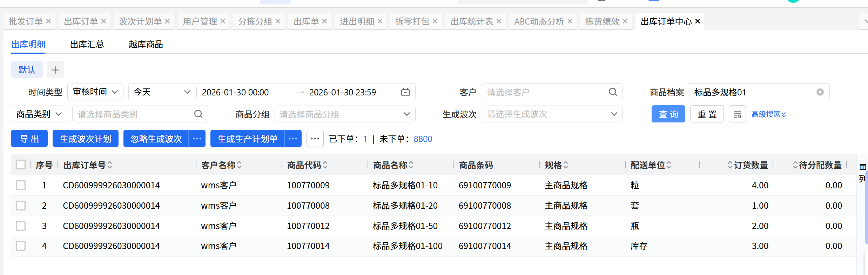Open the date range calendar icon
Viewport: 868px width, 275px height.
click(x=405, y=92)
